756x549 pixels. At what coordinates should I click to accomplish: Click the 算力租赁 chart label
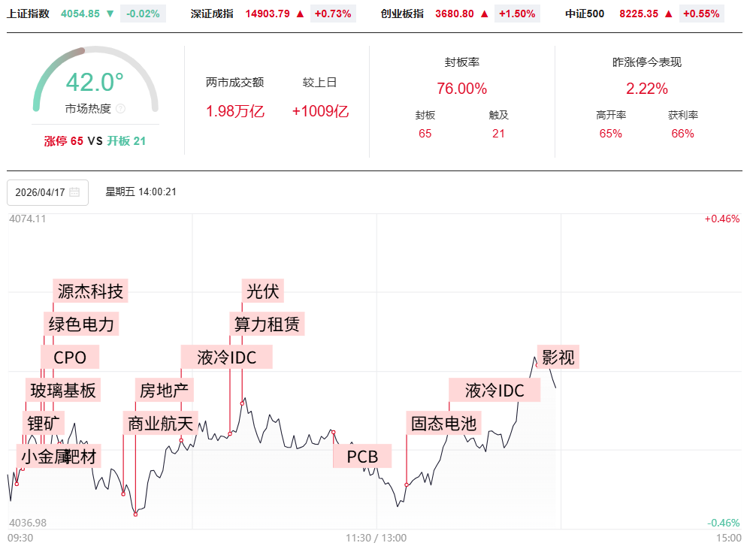267,324
